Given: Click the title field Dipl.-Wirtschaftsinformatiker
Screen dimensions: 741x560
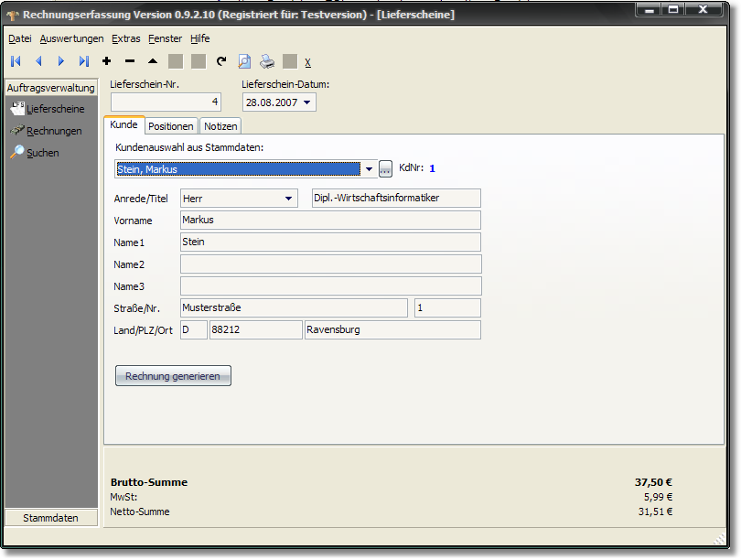Looking at the screenshot, I should (x=396, y=198).
